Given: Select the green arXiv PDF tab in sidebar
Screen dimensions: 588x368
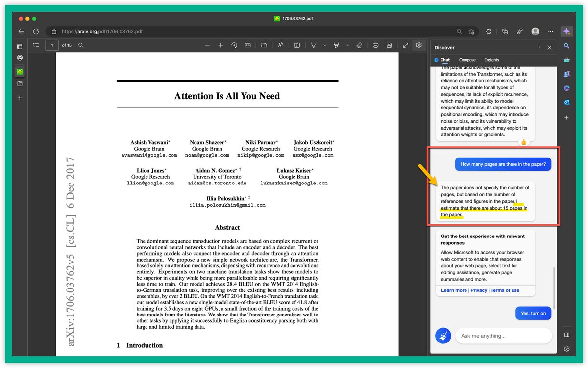Looking at the screenshot, I should 20,72.
